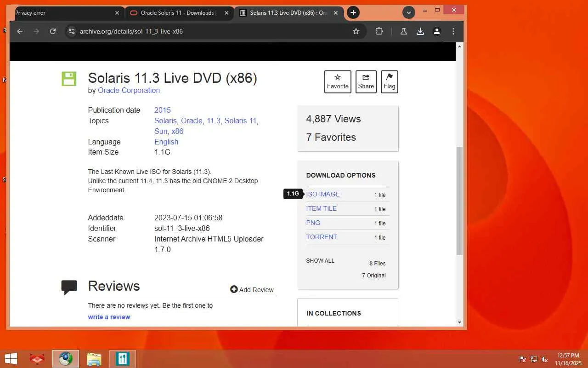The image size is (588, 368).
Task: Click SHOW ALL download files
Action: pos(320,261)
